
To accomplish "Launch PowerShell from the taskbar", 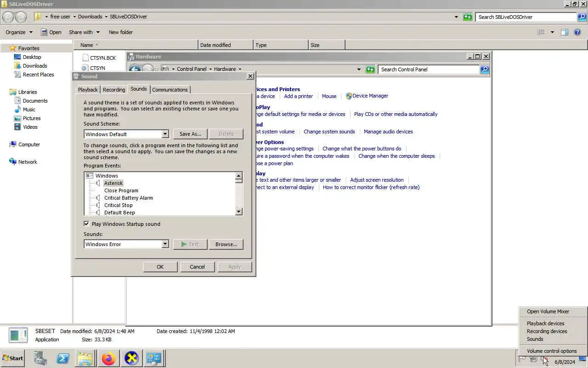I will coord(63,358).
